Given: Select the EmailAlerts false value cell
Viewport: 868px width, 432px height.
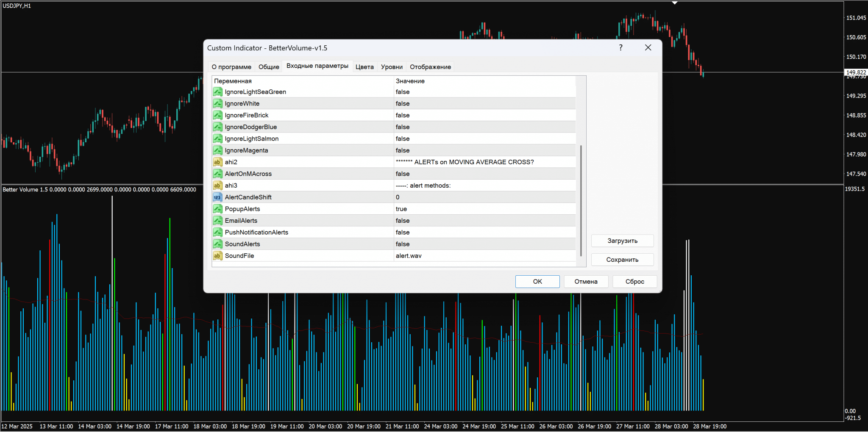Looking at the screenshot, I should (x=403, y=221).
